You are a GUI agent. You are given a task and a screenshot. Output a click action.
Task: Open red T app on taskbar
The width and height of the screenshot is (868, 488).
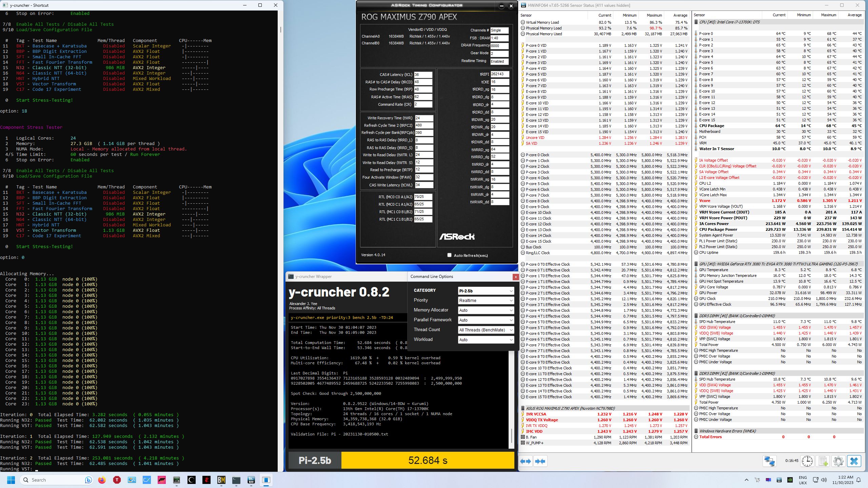point(117,480)
